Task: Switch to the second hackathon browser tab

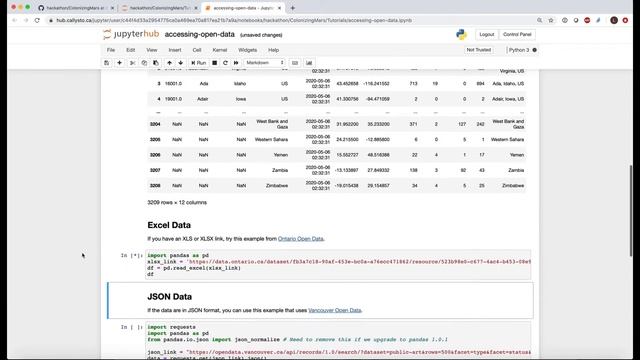Action: coord(159,8)
